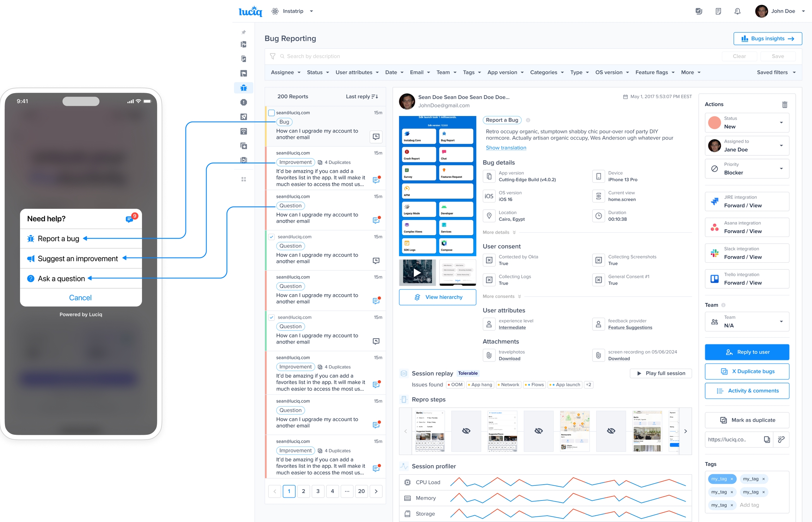Open the Status New dropdown

point(747,122)
